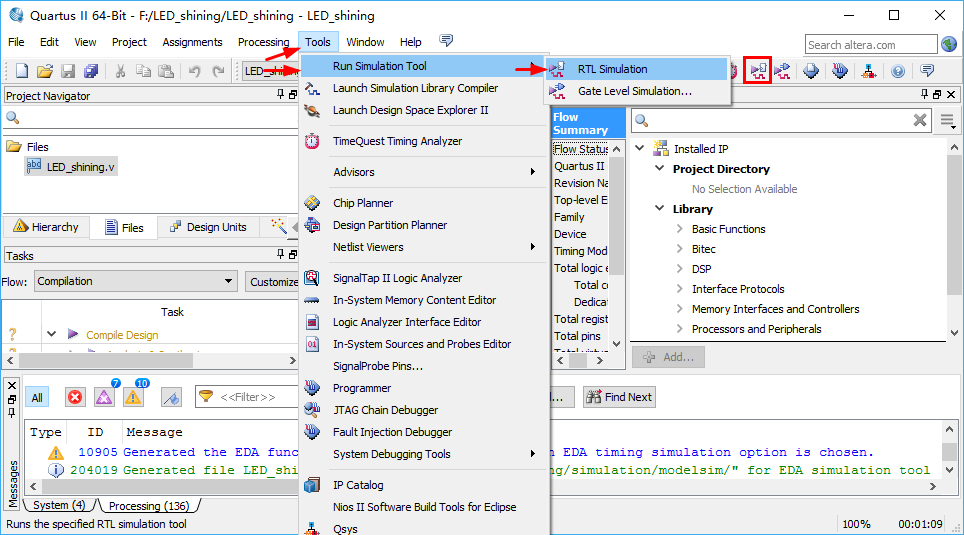Image resolution: width=964 pixels, height=535 pixels.
Task: Select RTL Simulation submenu entry
Action: pos(638,69)
